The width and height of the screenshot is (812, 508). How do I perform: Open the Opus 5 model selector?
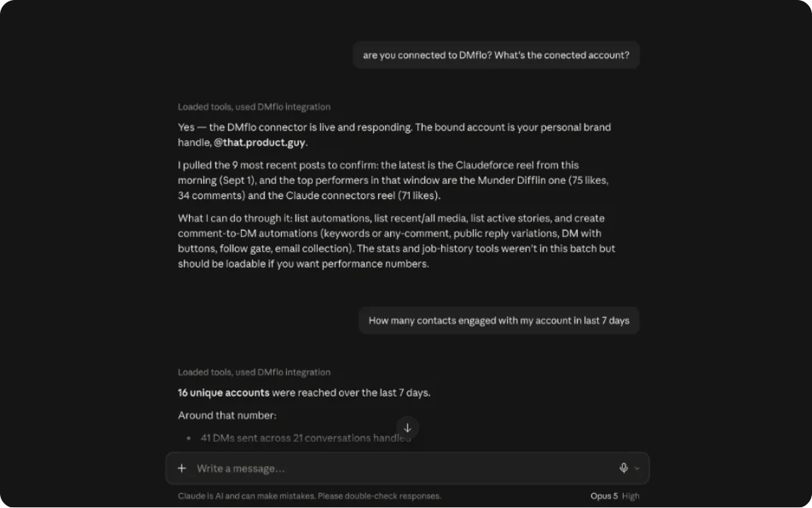point(604,496)
